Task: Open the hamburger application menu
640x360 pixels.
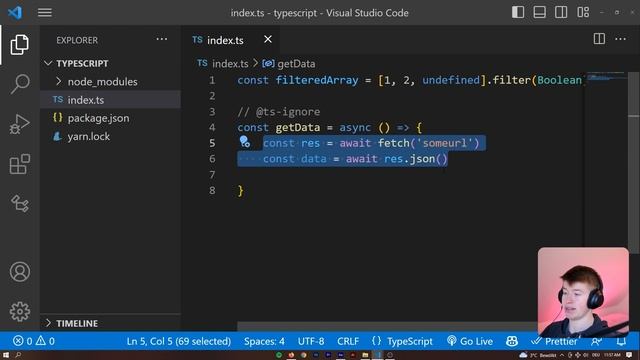Action: pos(44,13)
